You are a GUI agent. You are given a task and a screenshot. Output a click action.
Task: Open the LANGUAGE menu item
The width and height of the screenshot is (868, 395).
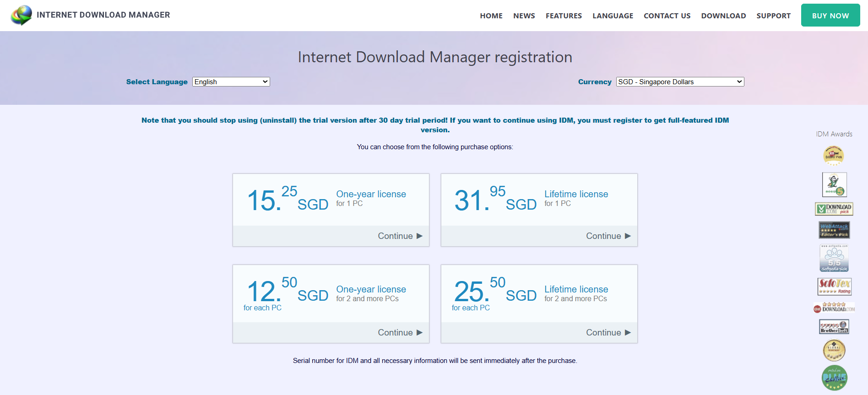[x=613, y=16]
